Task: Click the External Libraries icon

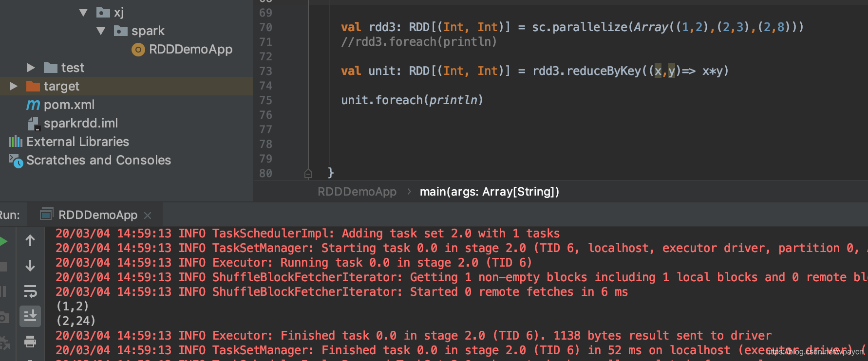Action: [x=16, y=142]
